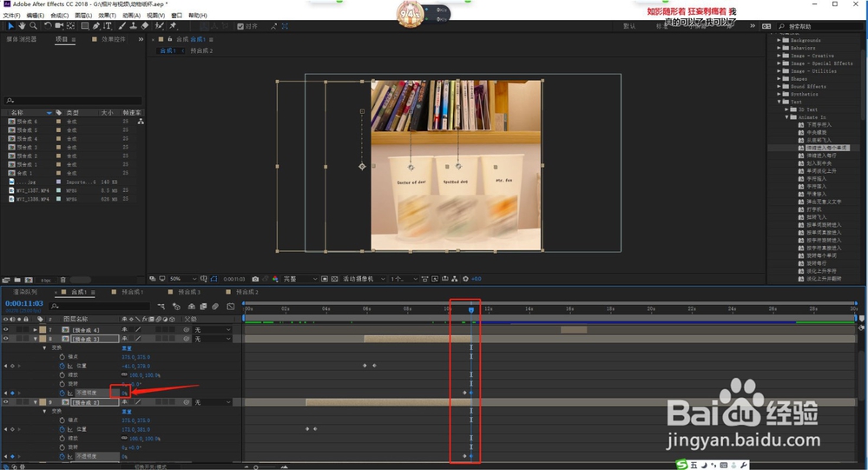
Task: Delete selected item with trash icon
Action: tap(63, 280)
